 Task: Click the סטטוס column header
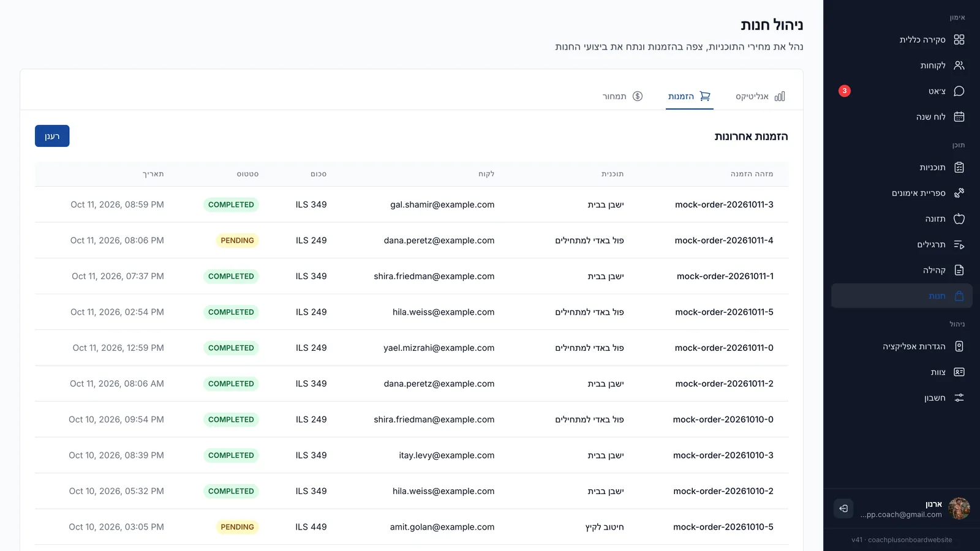coord(247,174)
